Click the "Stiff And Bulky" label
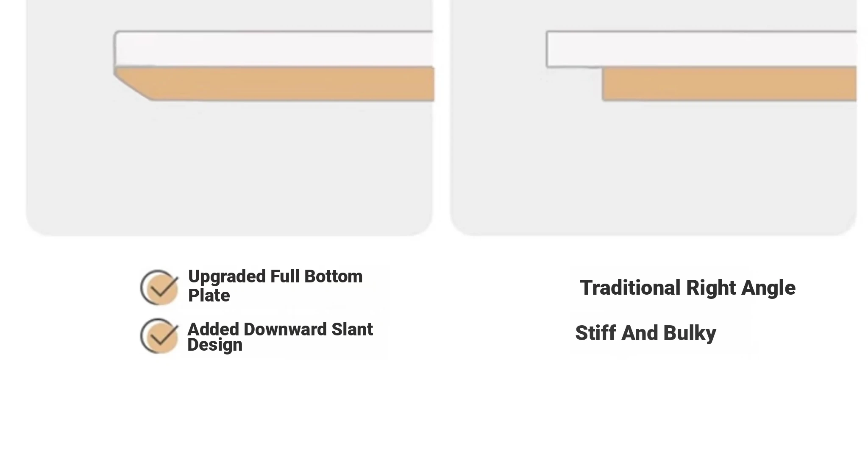The height and width of the screenshot is (452, 868). pos(645,333)
